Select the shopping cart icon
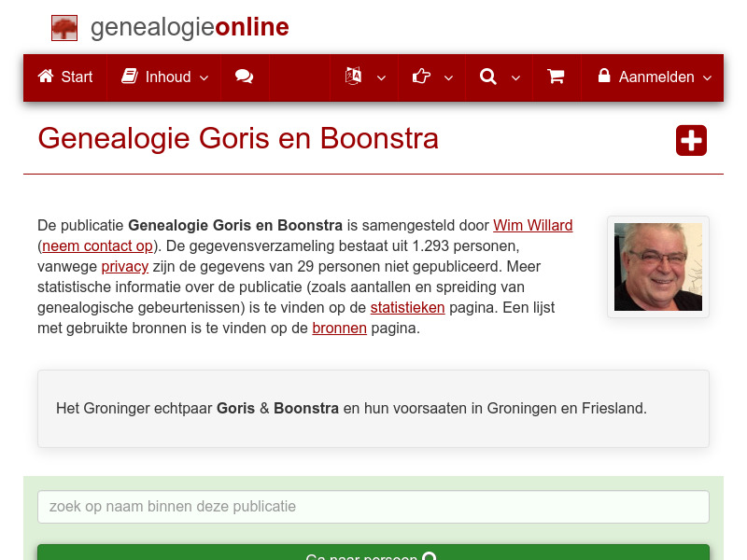 557,77
